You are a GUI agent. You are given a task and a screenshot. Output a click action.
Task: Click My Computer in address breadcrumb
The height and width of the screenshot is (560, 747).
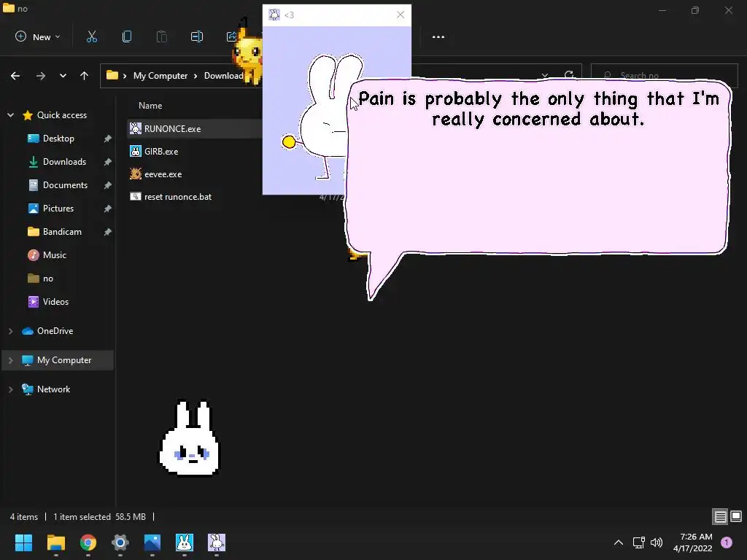[x=160, y=76]
